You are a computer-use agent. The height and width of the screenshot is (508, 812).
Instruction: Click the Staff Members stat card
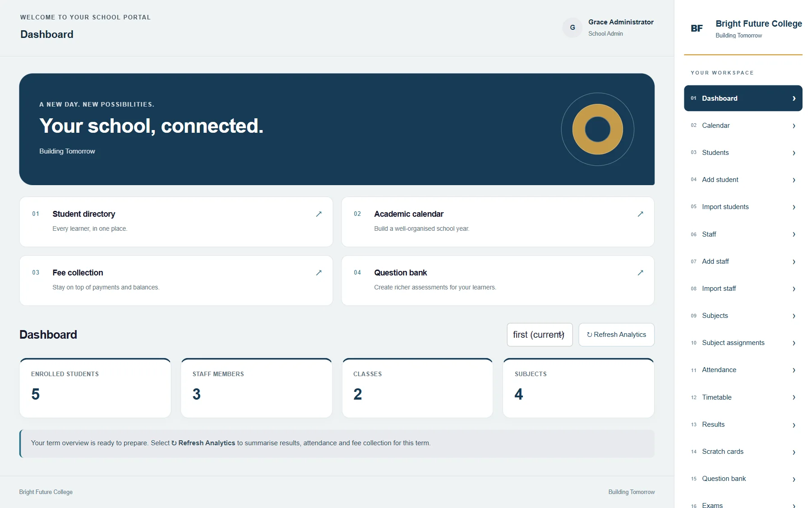point(256,388)
